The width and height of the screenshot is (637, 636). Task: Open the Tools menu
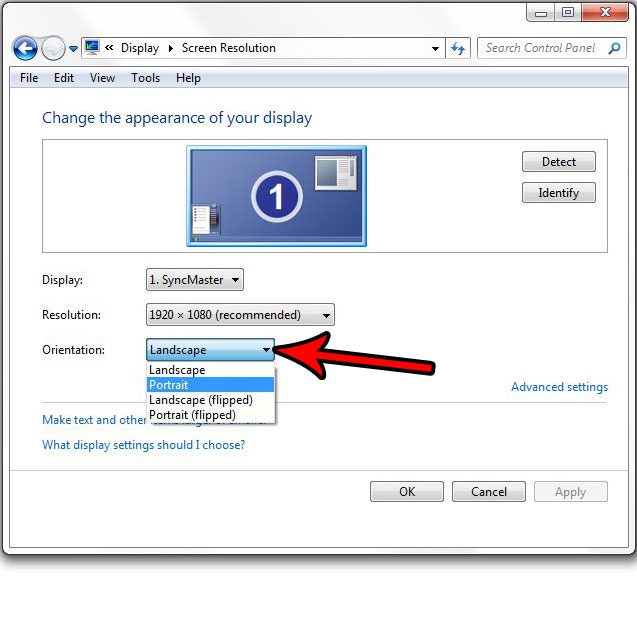pyautogui.click(x=145, y=78)
